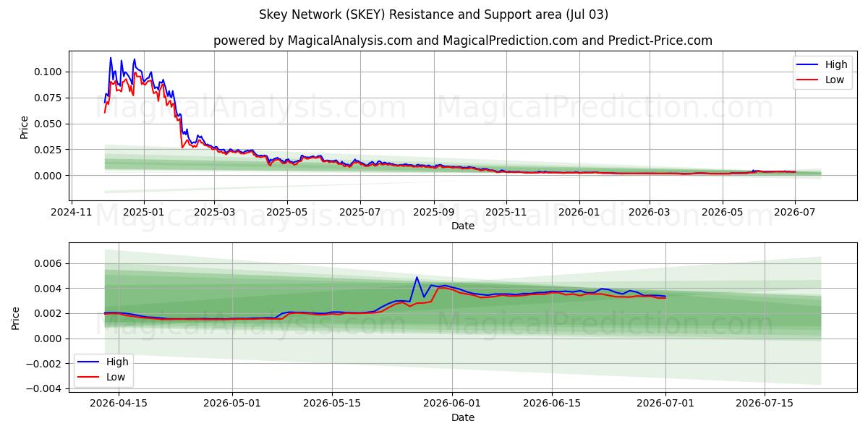Click the top chart y-axis value 0.050
This screenshot has height=434, width=868.
[49, 124]
